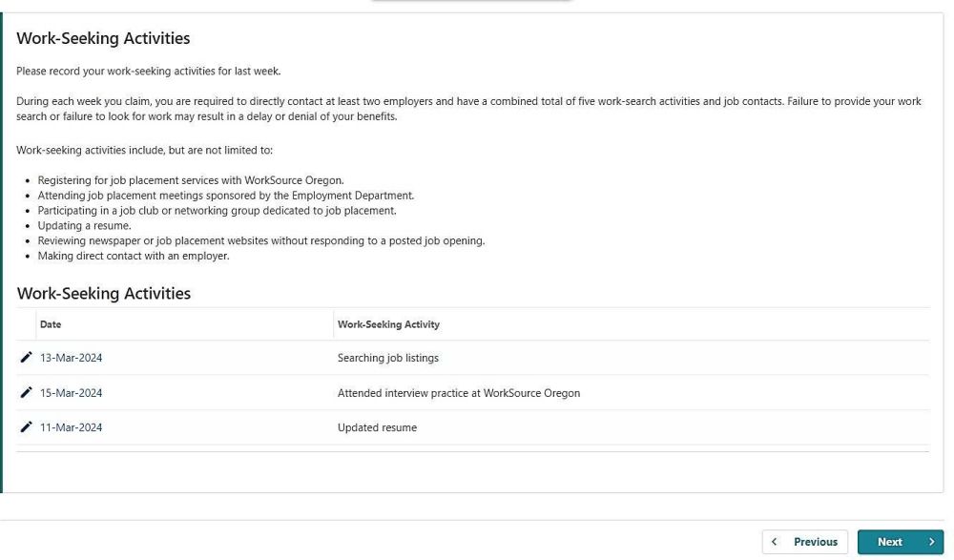Viewport: 954px width, 560px height.
Task: Click the "Making direct contact with an employer." bullet
Action: click(133, 256)
